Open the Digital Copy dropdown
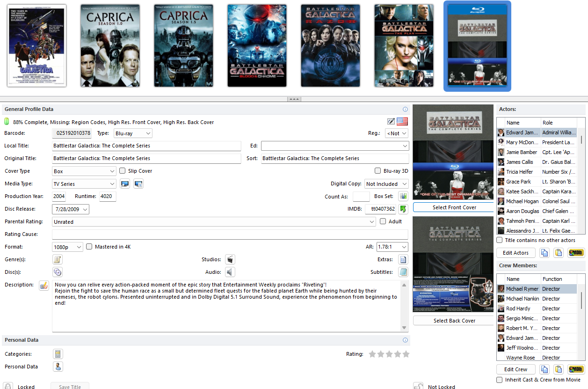Screen dimensions: 588x389 click(x=386, y=184)
